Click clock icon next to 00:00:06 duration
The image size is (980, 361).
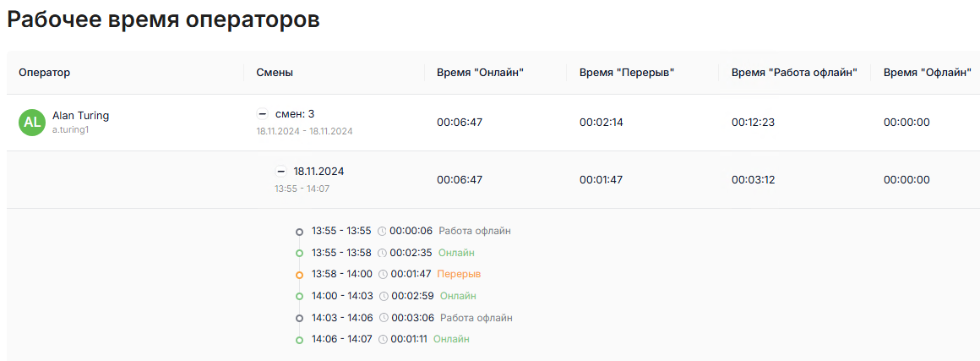click(382, 231)
